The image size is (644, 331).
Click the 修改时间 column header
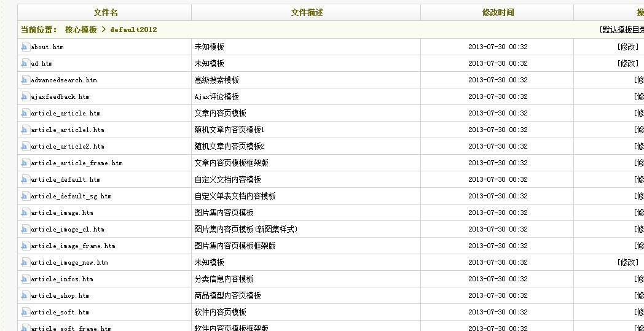click(x=498, y=12)
